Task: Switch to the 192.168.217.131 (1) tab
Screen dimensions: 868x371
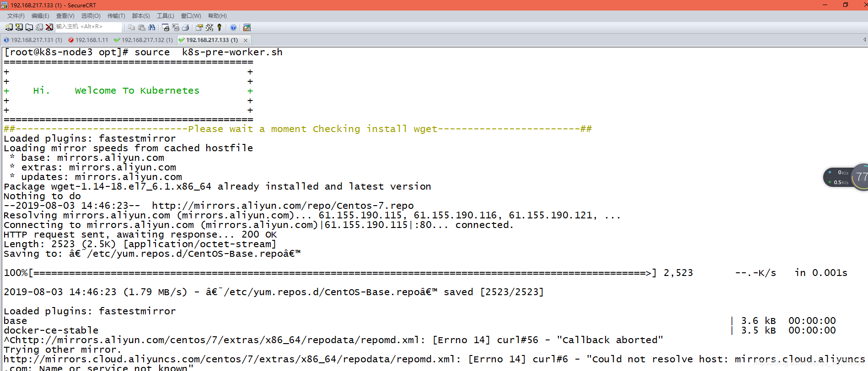Action: (x=33, y=40)
